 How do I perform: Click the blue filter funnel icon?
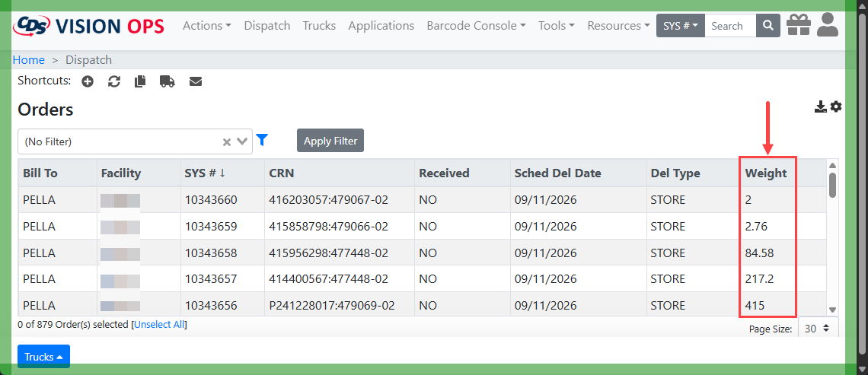pos(262,140)
